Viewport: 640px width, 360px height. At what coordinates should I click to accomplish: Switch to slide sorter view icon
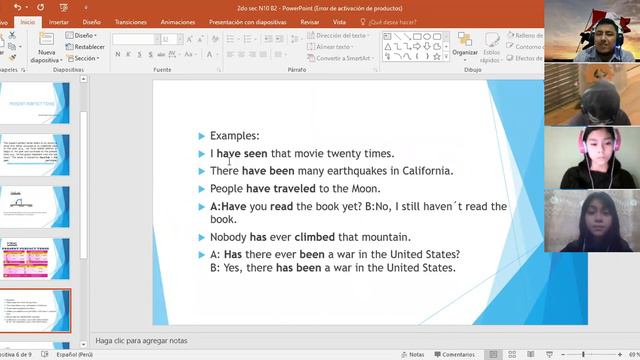pyautogui.click(x=512, y=354)
